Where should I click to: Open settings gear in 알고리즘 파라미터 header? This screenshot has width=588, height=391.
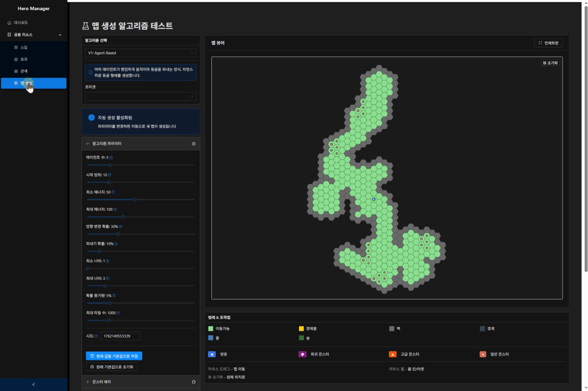194,143
